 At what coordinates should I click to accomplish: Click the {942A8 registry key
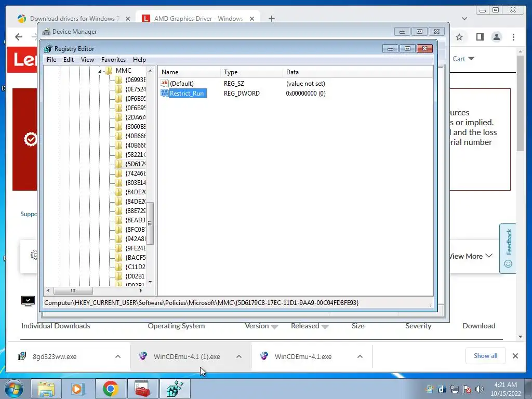(135, 239)
